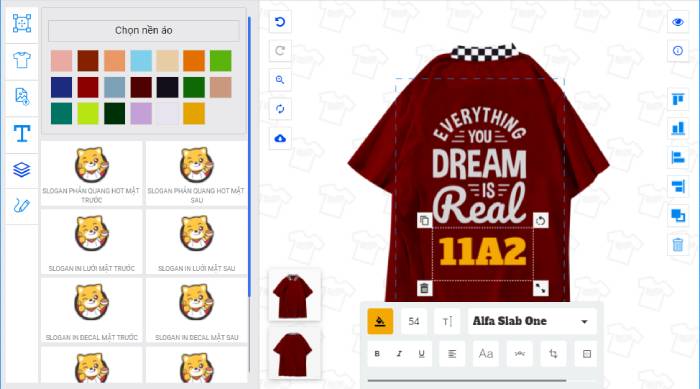Align selection to right icon

[x=678, y=186]
